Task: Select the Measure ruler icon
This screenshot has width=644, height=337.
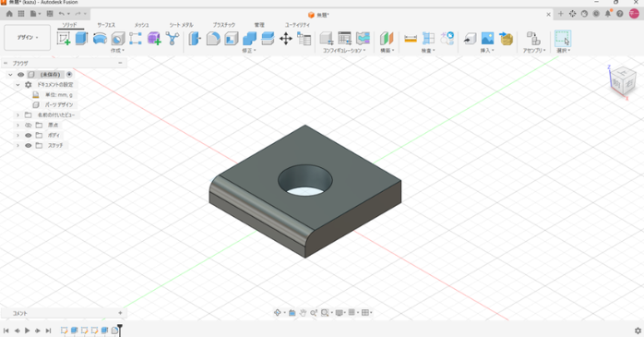Action: [x=411, y=39]
